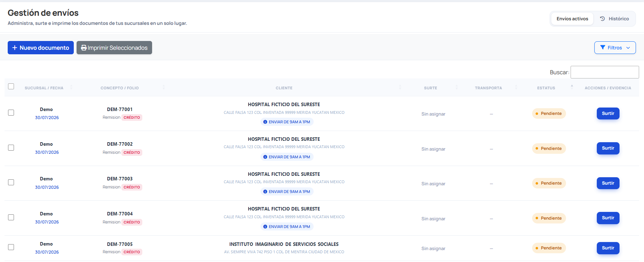Check the DEM-77002 row checkbox
The height and width of the screenshot is (262, 644).
coord(11,147)
